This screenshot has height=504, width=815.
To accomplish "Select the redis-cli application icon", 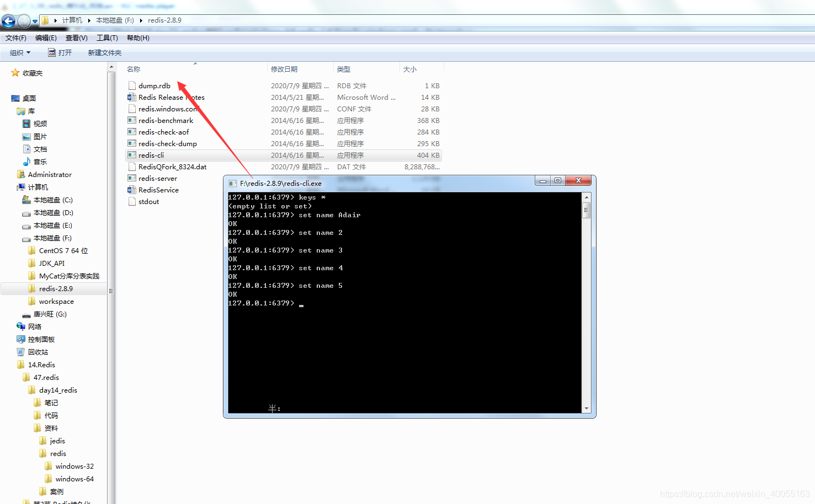I will 132,155.
